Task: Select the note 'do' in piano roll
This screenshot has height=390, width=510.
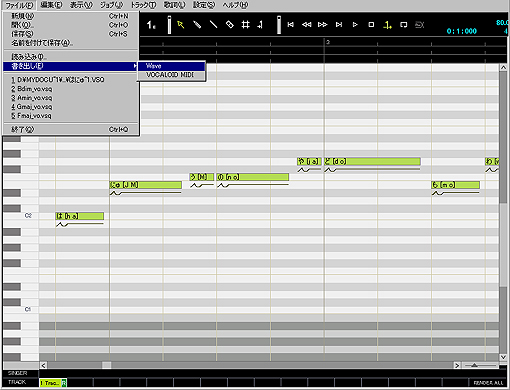Action: [372, 162]
